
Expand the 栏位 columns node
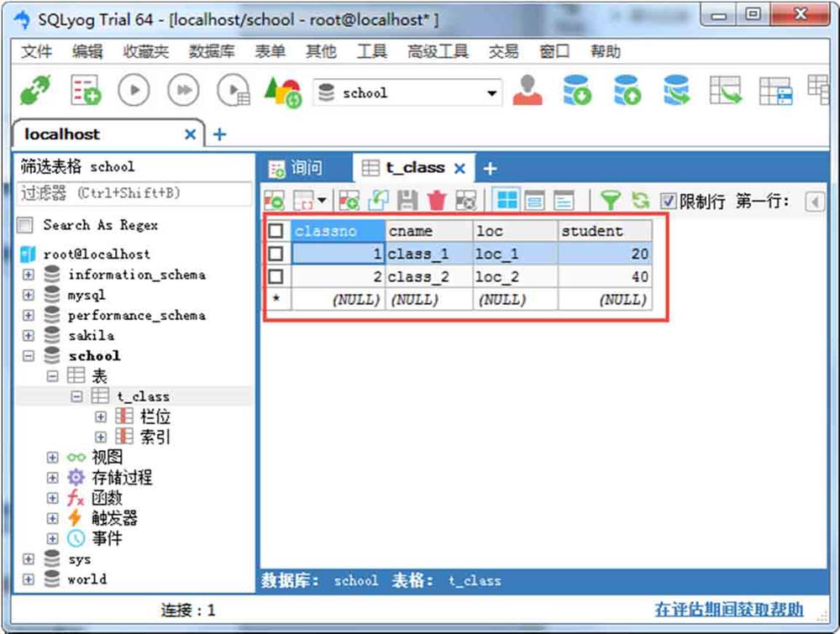pyautogui.click(x=100, y=417)
